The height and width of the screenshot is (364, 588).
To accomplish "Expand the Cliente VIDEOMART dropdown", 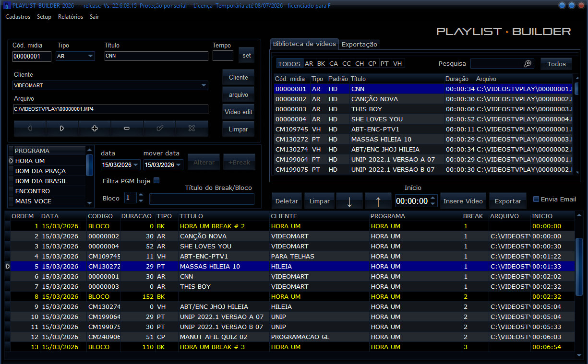I will 204,85.
